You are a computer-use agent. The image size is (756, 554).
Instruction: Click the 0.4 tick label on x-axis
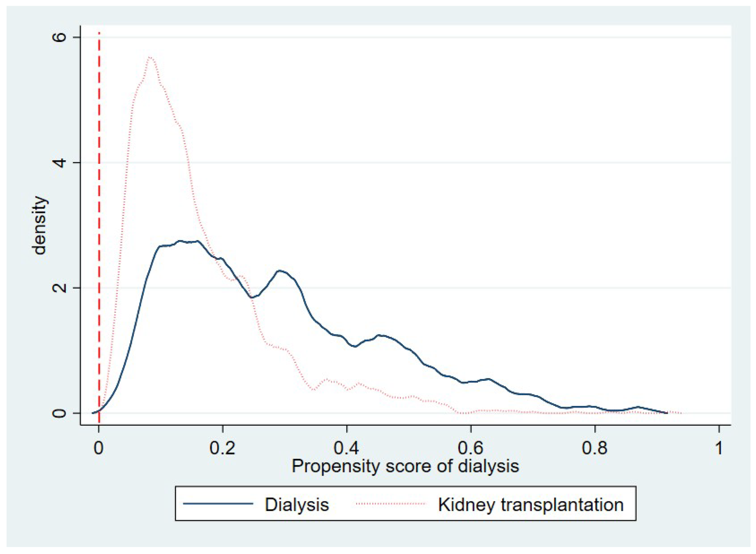pos(347,448)
